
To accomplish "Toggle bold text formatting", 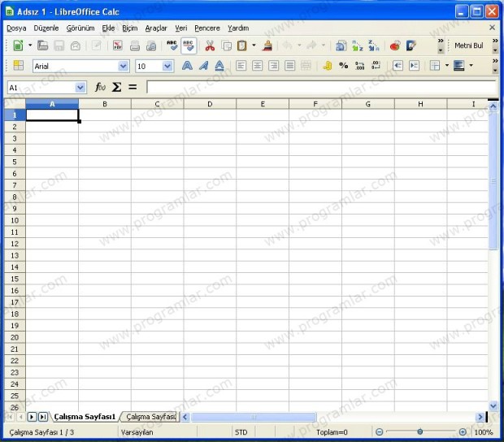I will [187, 66].
